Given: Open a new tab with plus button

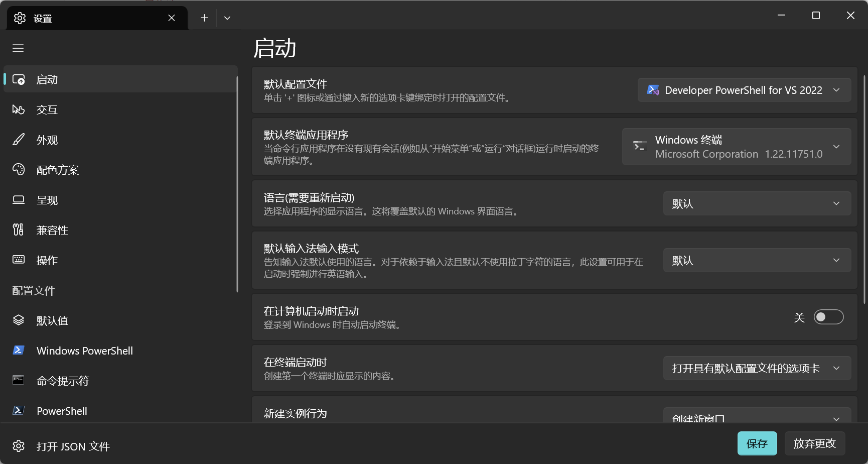Looking at the screenshot, I should 204,18.
